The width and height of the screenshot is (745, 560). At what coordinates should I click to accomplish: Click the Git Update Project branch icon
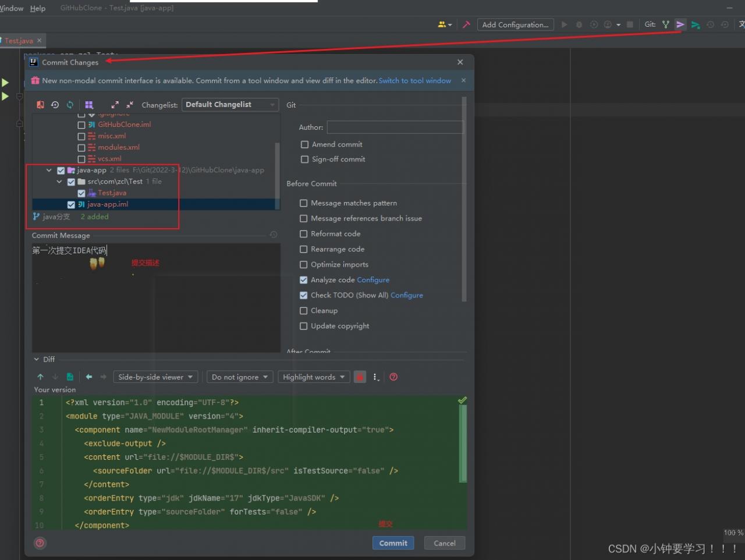[666, 24]
